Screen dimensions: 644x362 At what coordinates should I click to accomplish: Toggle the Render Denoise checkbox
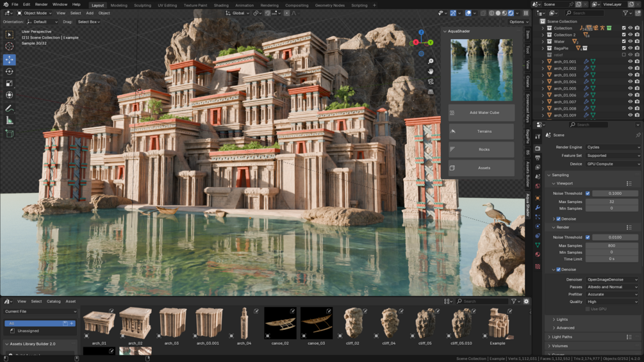click(559, 270)
